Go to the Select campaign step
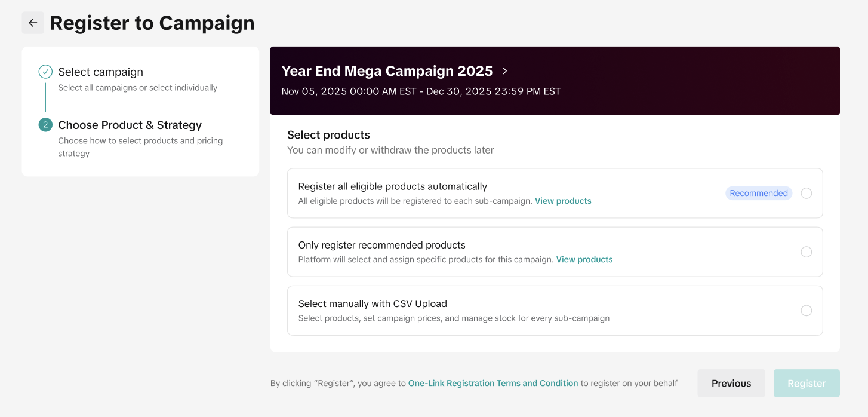 (100, 72)
